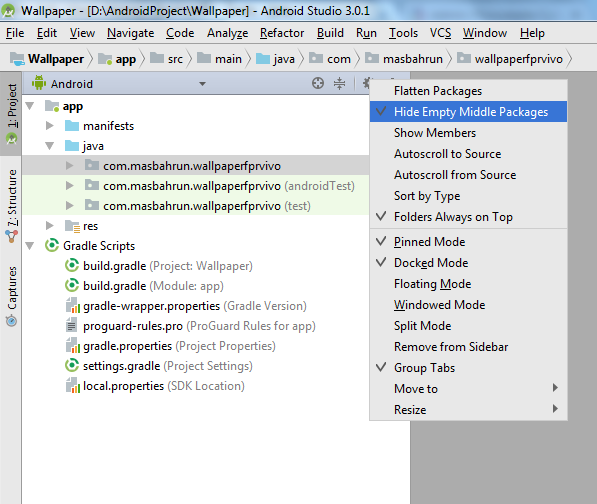The image size is (597, 504).
Task: Turn on Autoscroll to Source
Action: click(x=468, y=153)
